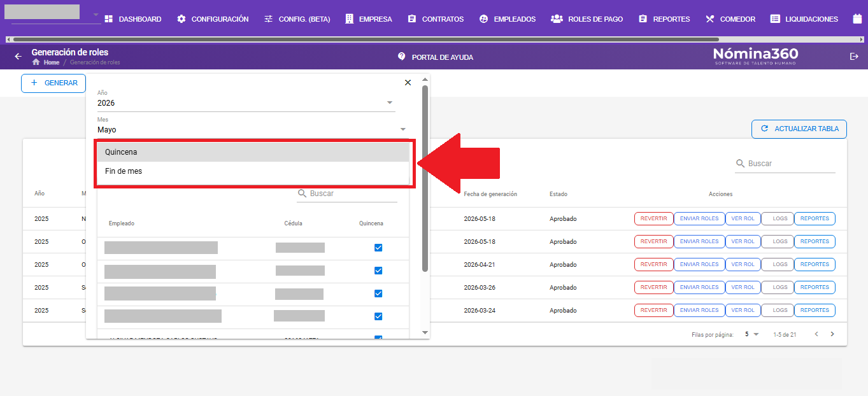Click the calendar icon at end of menu
Image resolution: width=868 pixels, height=396 pixels.
point(857,19)
